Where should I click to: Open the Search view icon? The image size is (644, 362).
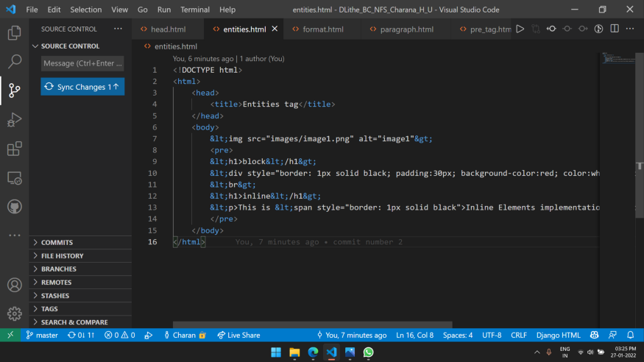[x=15, y=62]
